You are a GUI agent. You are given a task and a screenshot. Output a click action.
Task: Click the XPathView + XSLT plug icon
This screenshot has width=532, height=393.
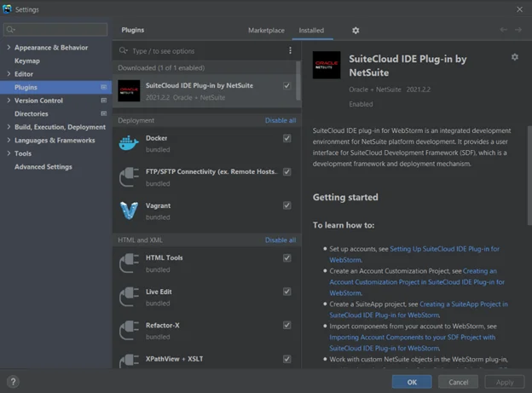[129, 361]
